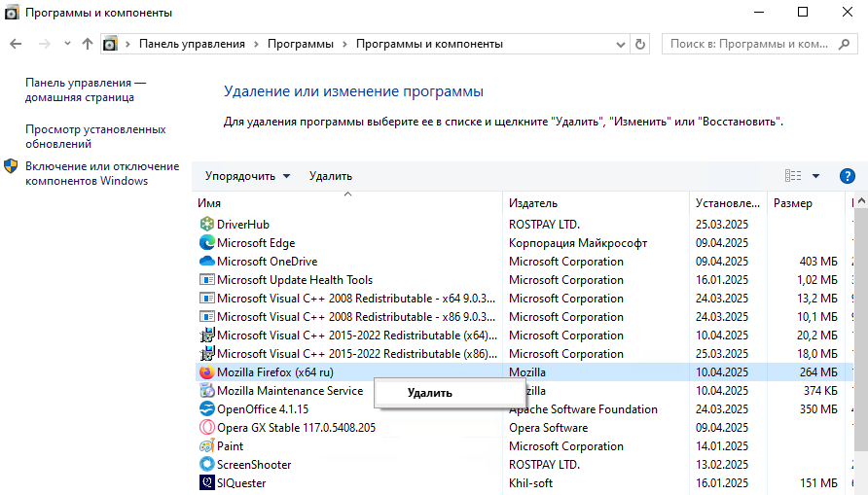Screen dimensions: 868x495
Task: Click icon of Visual C++ 2008 x86 entry
Action: click(x=206, y=316)
